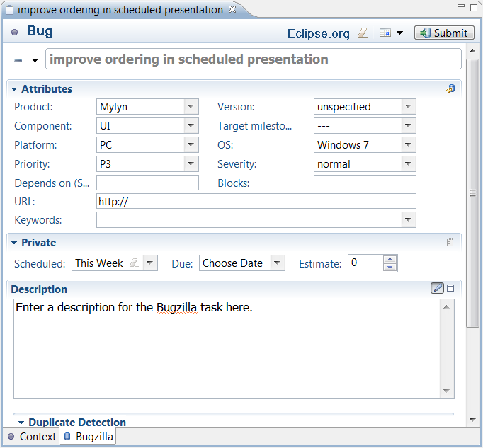Switch to the Context tab

pyautogui.click(x=32, y=436)
